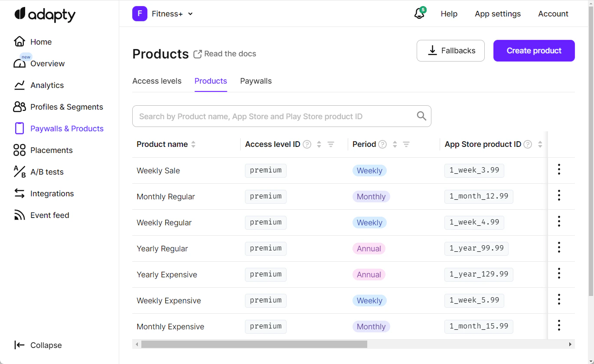Image resolution: width=594 pixels, height=364 pixels.
Task: Open the Yearly Regular three-dot menu
Action: 559,247
